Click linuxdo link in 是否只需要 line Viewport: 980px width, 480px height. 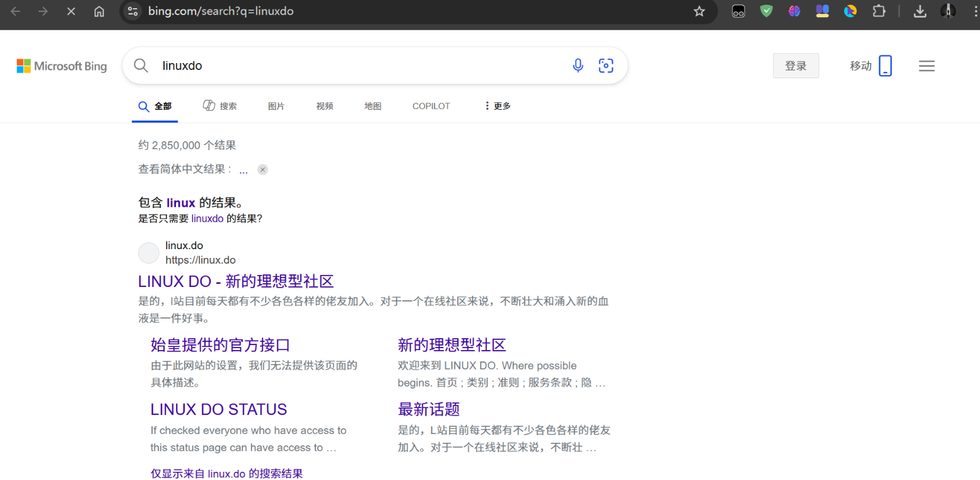click(x=207, y=219)
